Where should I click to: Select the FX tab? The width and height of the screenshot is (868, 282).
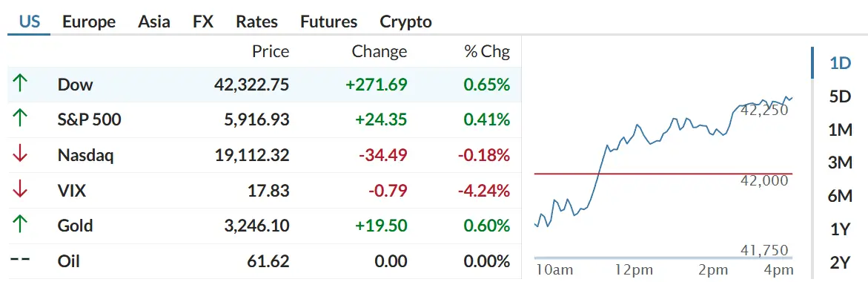point(203,22)
